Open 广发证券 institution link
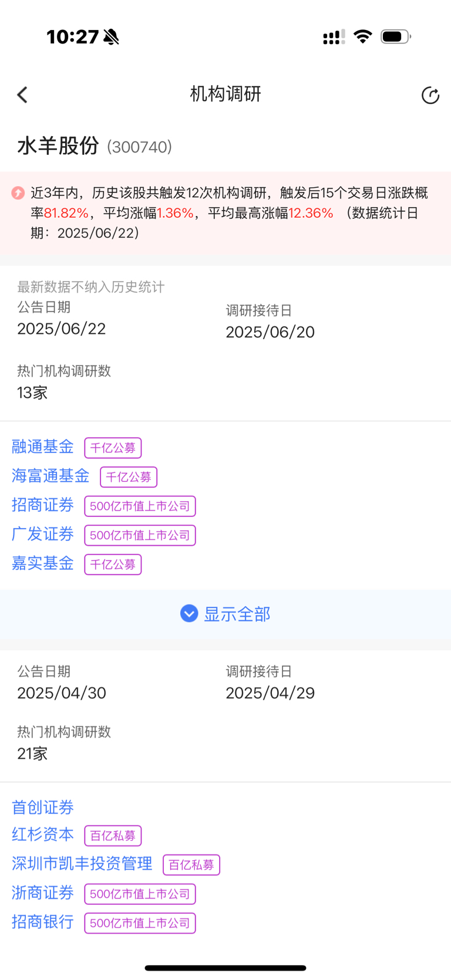The height and width of the screenshot is (980, 451). tap(43, 535)
